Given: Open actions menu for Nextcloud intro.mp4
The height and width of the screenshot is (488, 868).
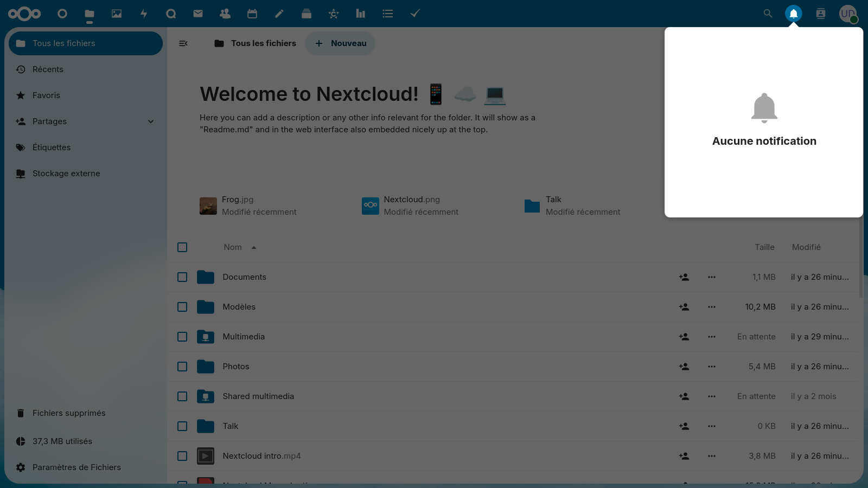Looking at the screenshot, I should pos(712,456).
